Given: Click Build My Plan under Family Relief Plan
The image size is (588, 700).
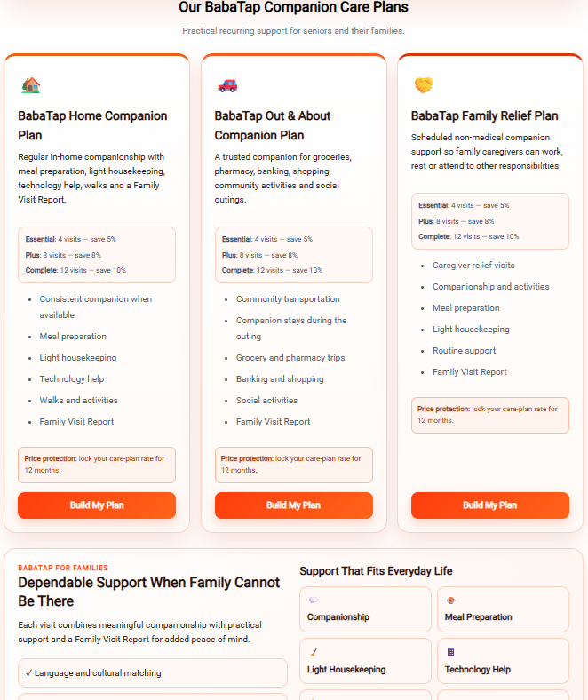Looking at the screenshot, I should (x=490, y=505).
